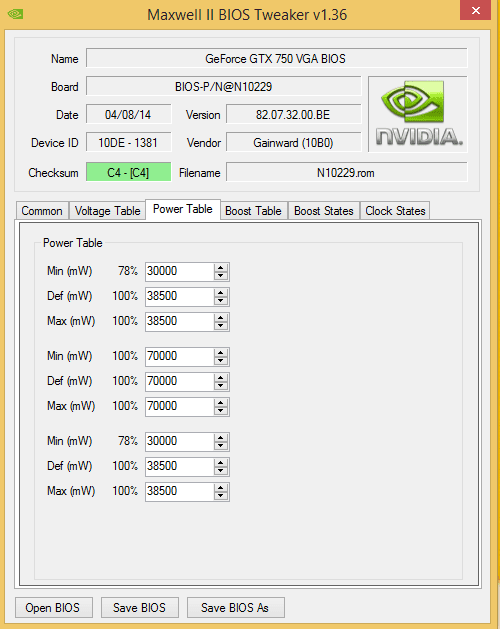The height and width of the screenshot is (629, 500).
Task: Click the Save BIOS As button
Action: pyautogui.click(x=236, y=608)
